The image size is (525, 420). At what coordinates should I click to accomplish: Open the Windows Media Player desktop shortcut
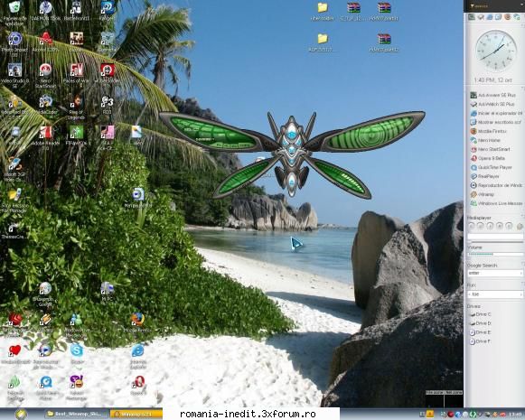45,350
